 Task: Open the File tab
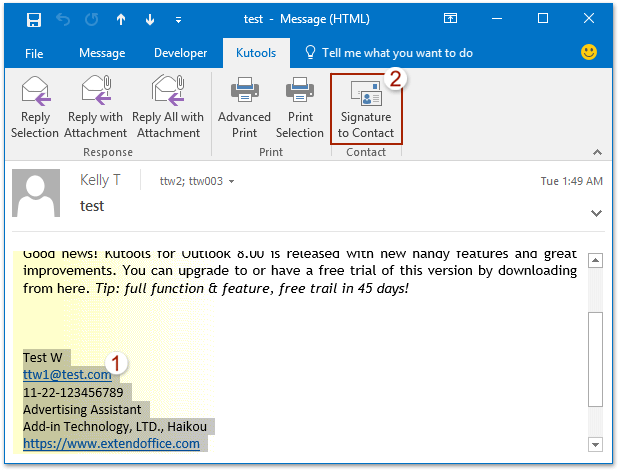pyautogui.click(x=34, y=53)
